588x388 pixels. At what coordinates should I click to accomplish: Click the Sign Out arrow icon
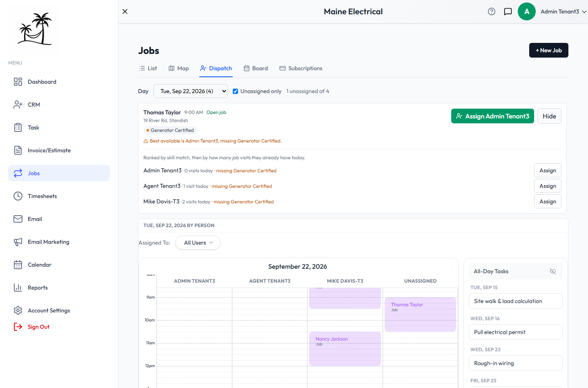pos(18,327)
